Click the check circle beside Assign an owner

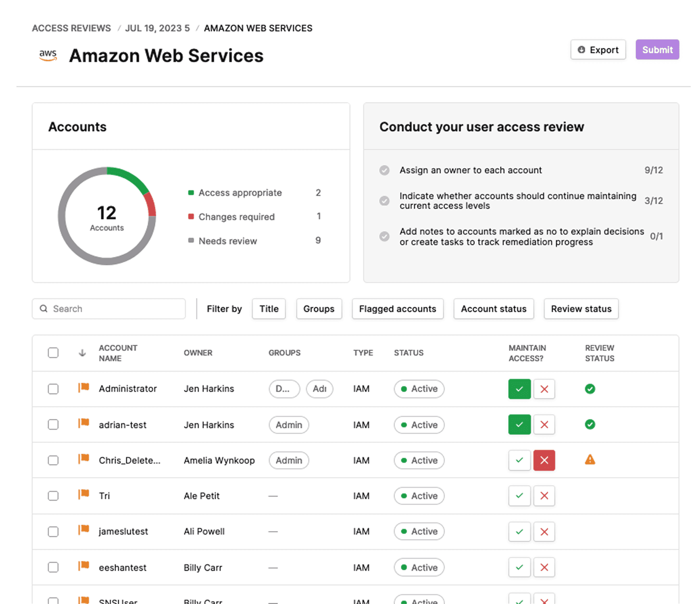pos(384,170)
